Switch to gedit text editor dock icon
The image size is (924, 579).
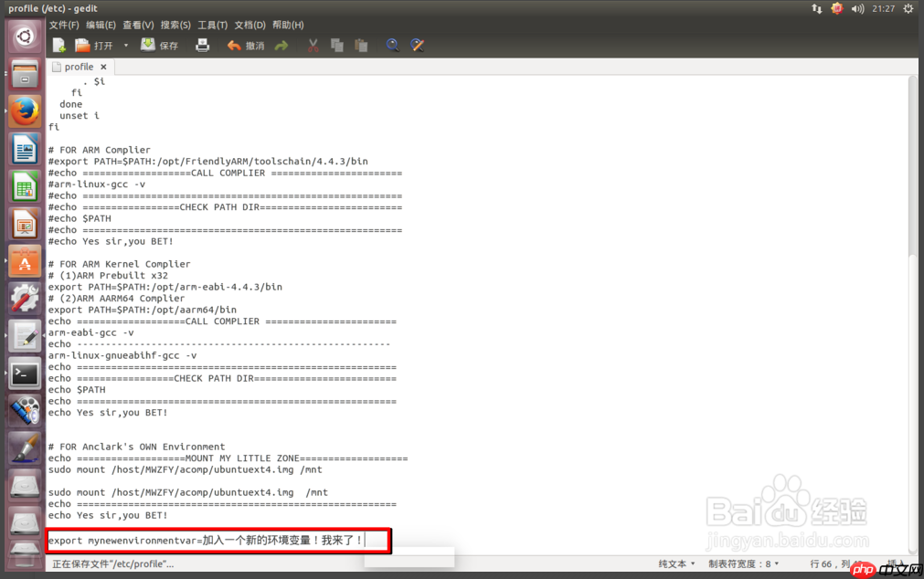coord(25,335)
